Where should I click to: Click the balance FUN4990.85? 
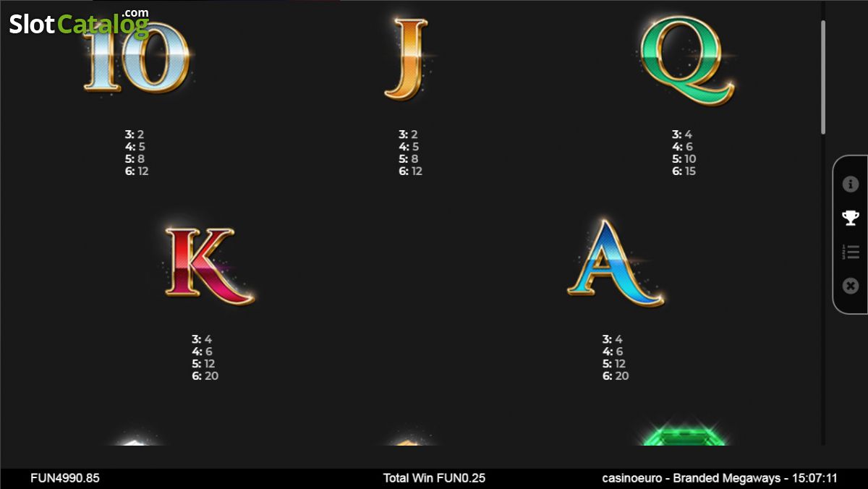pyautogui.click(x=65, y=478)
